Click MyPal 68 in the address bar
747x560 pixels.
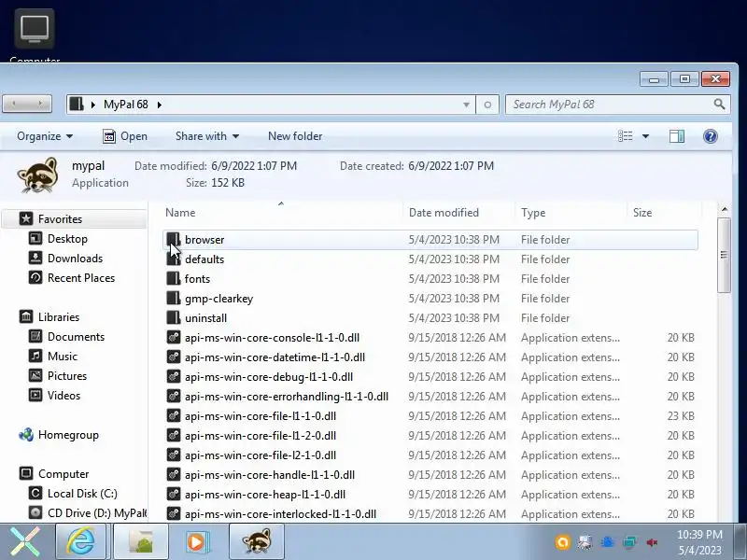126,105
